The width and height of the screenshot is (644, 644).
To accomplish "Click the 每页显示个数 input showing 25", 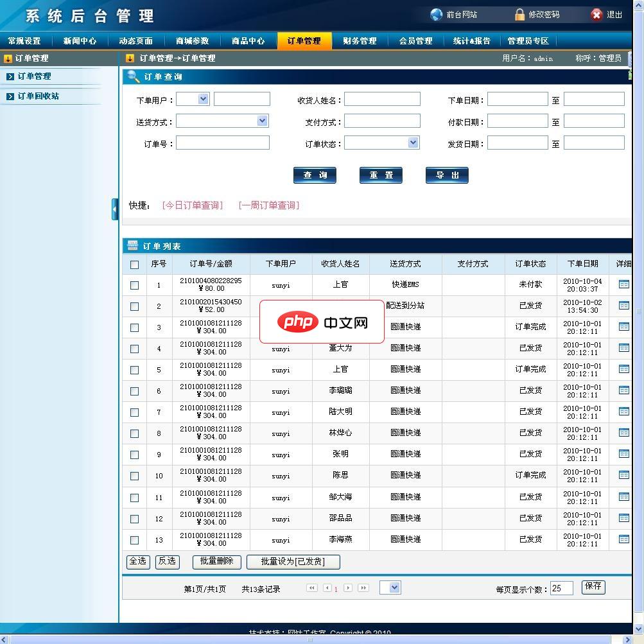I will [561, 587].
